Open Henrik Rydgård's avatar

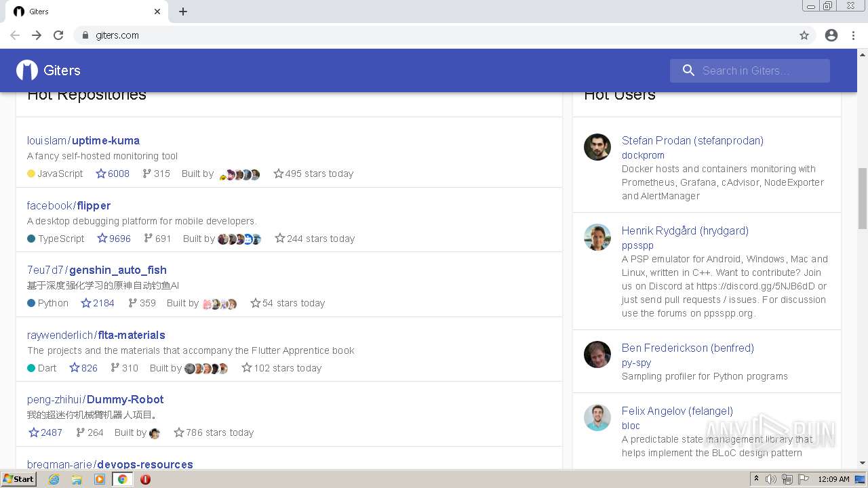tap(597, 237)
